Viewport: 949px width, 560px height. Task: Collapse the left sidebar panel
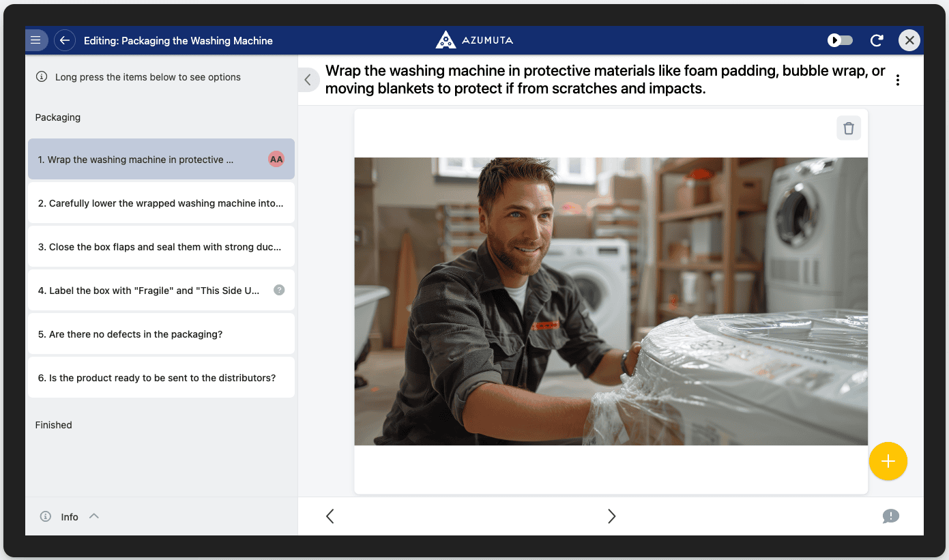click(308, 80)
